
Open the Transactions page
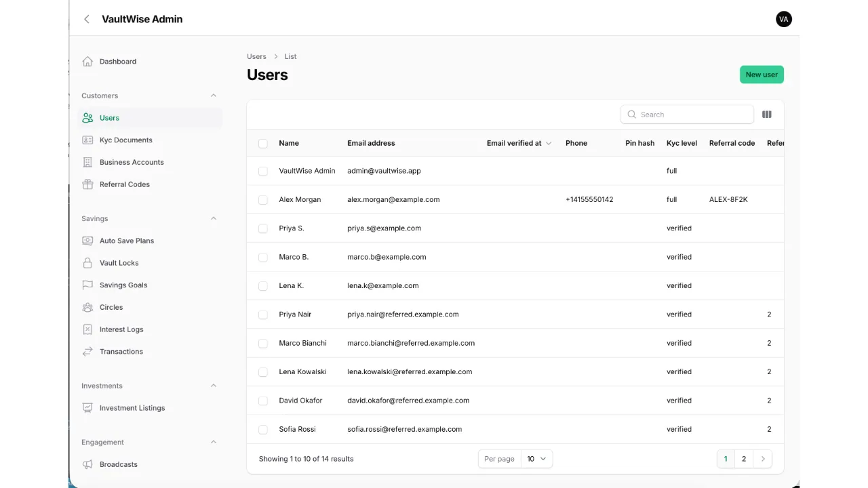pyautogui.click(x=150, y=352)
